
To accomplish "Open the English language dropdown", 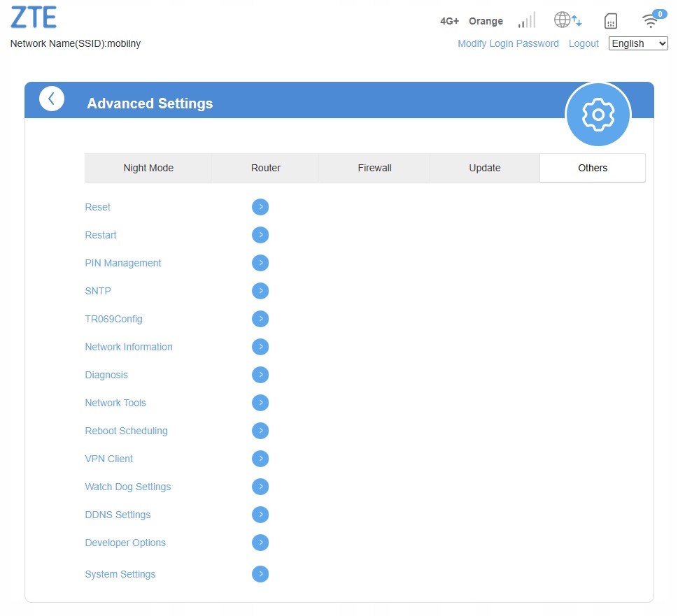I will tap(638, 43).
